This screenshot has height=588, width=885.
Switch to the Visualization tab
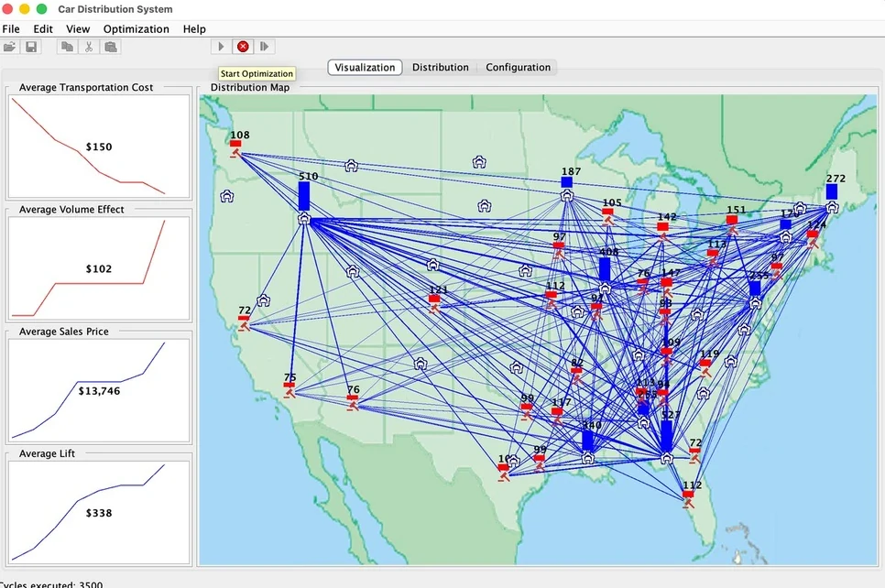(365, 67)
